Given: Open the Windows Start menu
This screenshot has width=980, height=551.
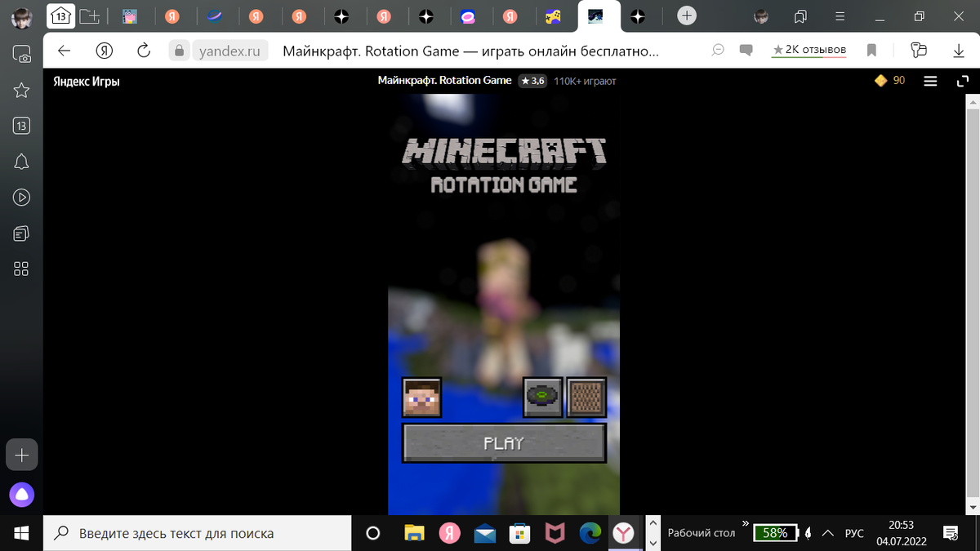Looking at the screenshot, I should [x=21, y=533].
